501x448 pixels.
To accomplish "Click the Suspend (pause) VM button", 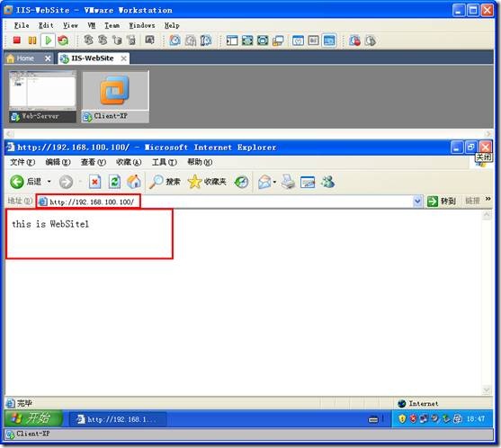I will (x=32, y=40).
